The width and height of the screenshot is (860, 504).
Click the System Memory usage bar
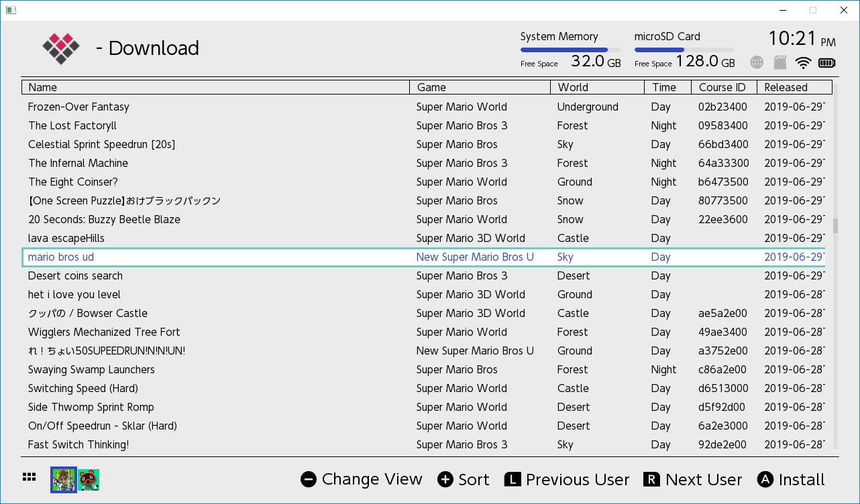(570, 50)
